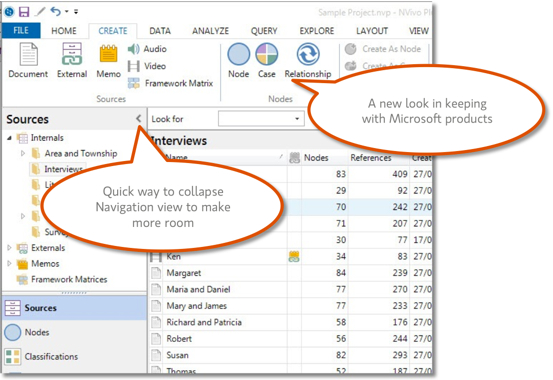Select the Susan interview document
The image size is (553, 380).
(x=177, y=355)
